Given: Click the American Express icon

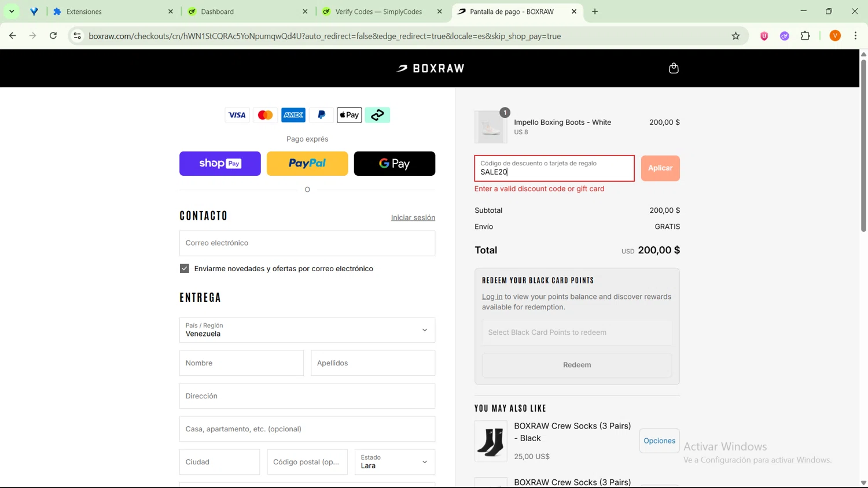Looking at the screenshot, I should 293,115.
